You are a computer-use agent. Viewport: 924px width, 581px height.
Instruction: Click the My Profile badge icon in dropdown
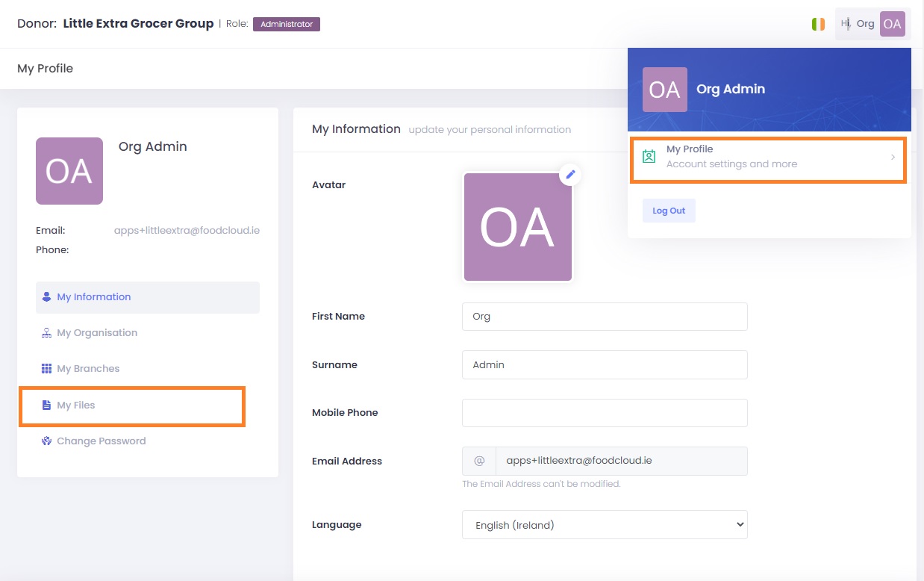point(649,157)
